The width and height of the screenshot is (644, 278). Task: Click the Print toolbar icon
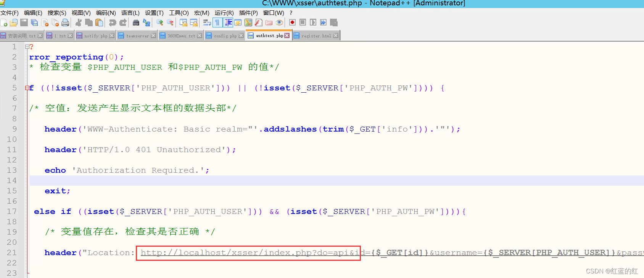65,23
